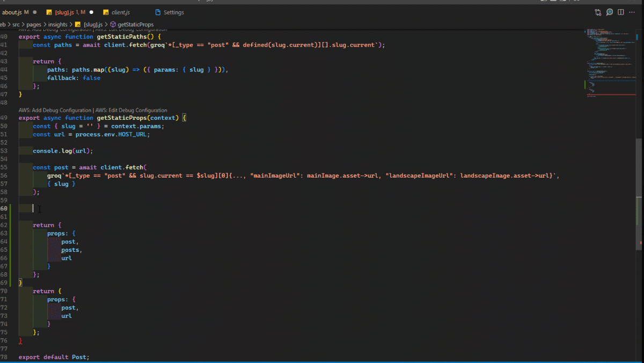The width and height of the screenshot is (644, 363).
Task: Click getStaticProps in the function declaration
Action: coord(121,118)
